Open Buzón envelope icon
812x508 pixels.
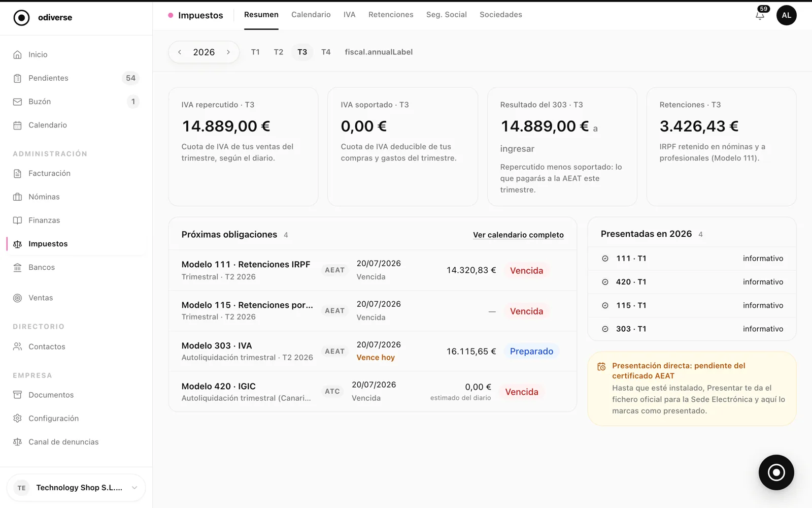(x=17, y=102)
